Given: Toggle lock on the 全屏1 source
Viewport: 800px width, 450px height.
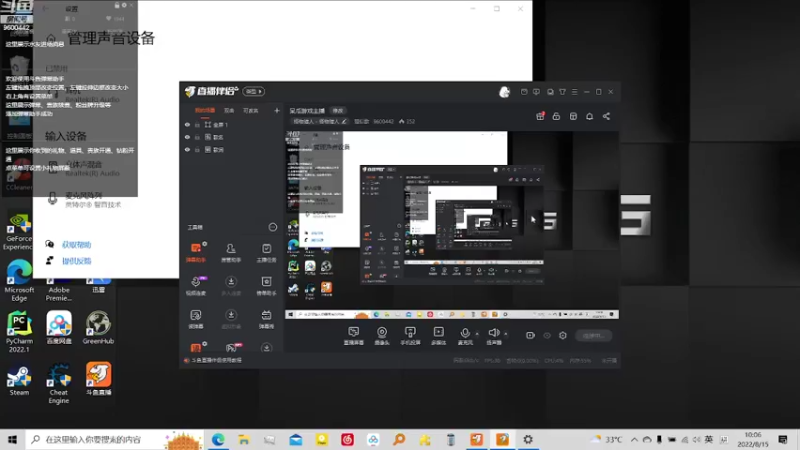Looking at the screenshot, I should pos(197,124).
